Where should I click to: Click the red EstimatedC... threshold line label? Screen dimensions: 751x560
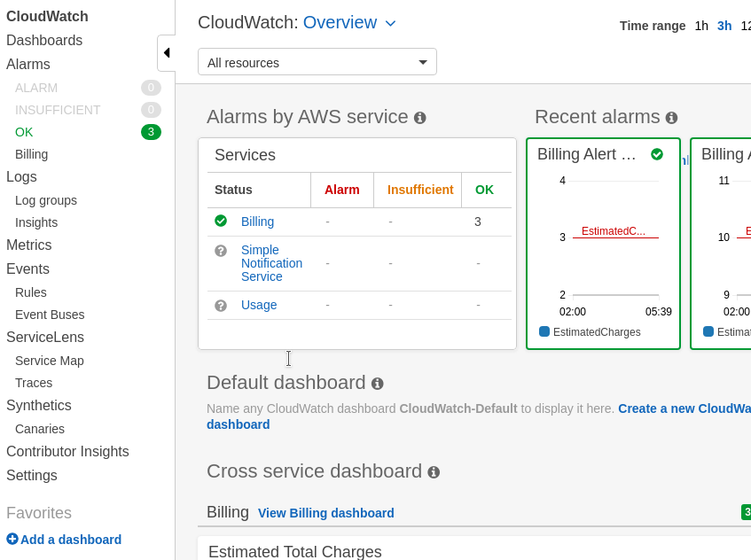613,231
